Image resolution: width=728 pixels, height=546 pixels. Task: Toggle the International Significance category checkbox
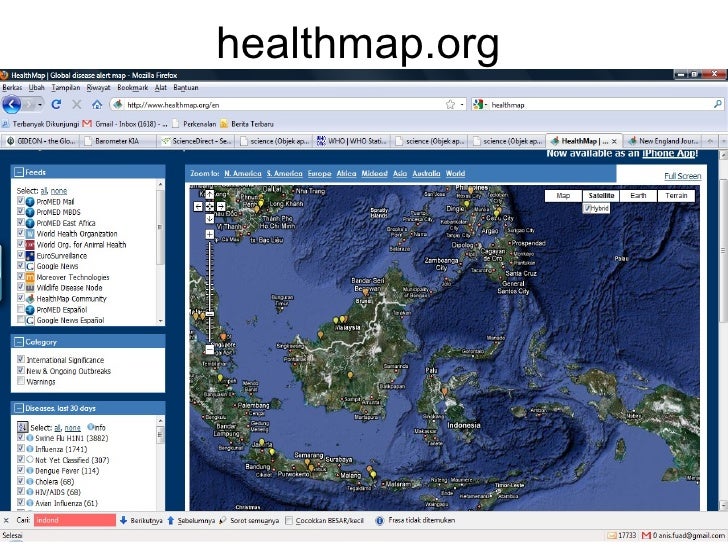(20, 359)
